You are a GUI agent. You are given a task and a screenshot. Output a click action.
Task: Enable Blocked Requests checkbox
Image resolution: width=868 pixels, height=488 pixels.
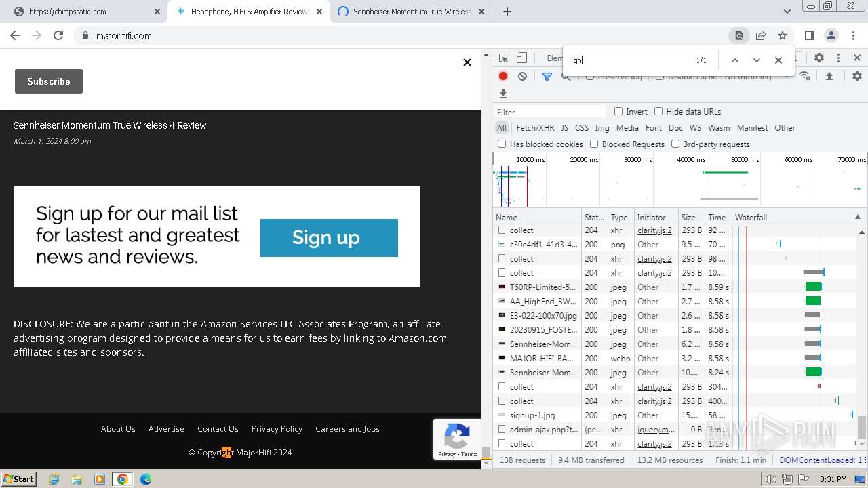pyautogui.click(x=594, y=144)
